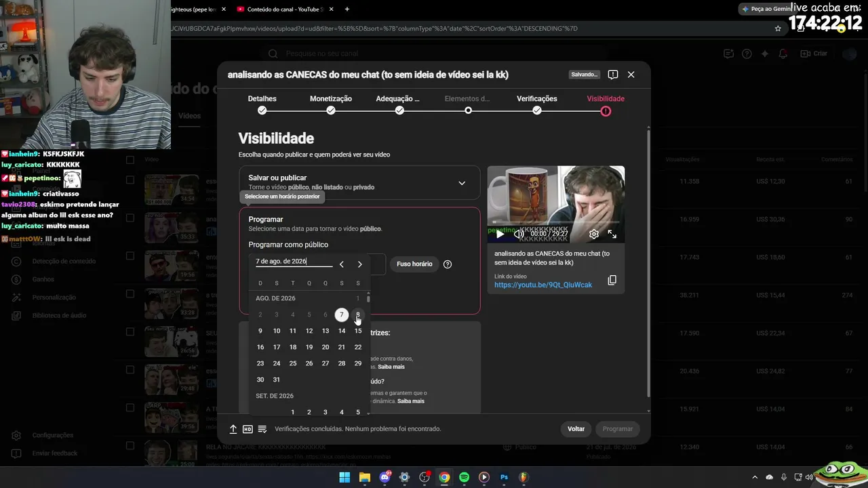Open Photoshop from the taskbar
The height and width of the screenshot is (488, 868).
[x=504, y=477]
